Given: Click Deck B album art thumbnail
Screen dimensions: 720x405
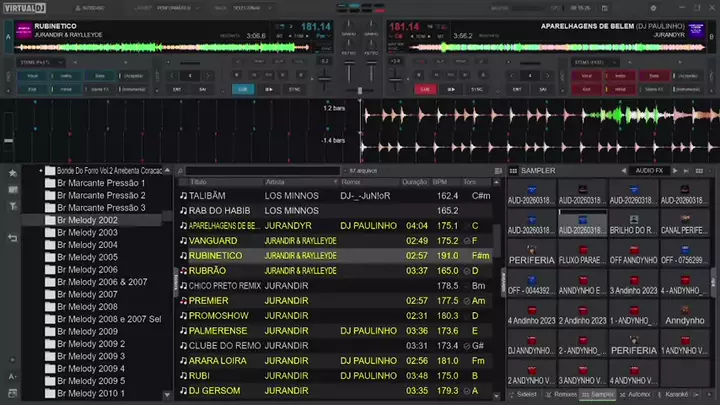Looking at the screenshot, I should pyautogui.click(x=696, y=31).
